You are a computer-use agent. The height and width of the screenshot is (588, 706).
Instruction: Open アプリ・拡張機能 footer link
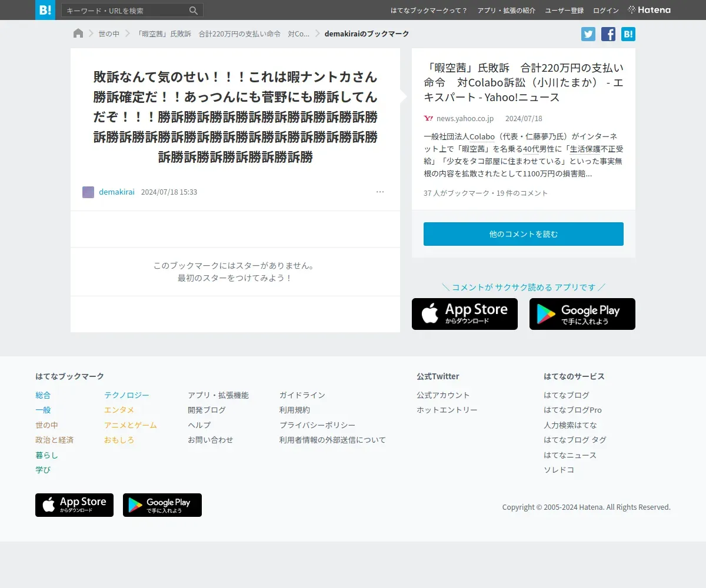pos(218,395)
